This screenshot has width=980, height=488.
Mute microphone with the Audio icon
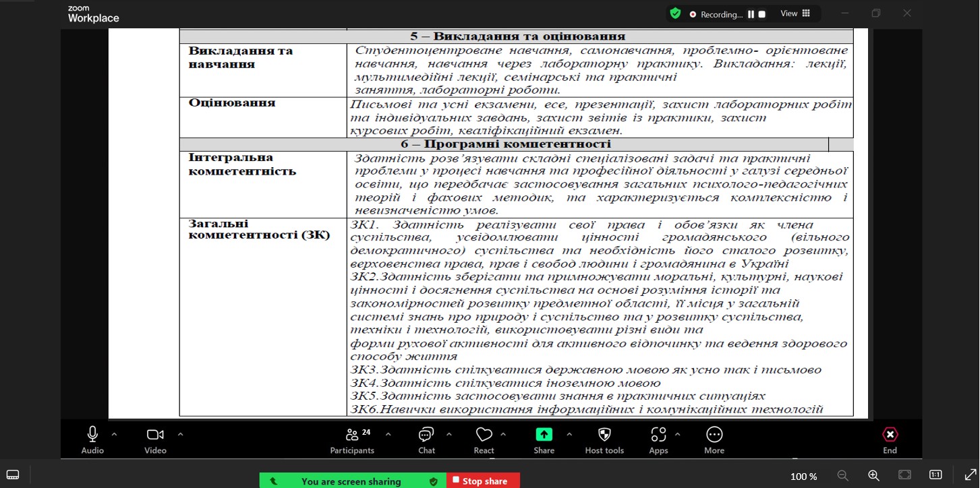point(92,435)
